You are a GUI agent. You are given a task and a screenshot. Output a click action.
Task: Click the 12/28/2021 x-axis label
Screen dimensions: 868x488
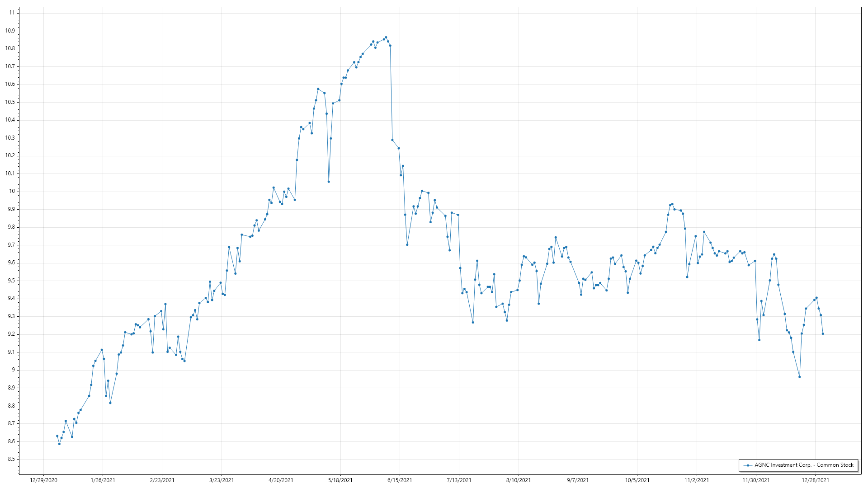point(815,480)
